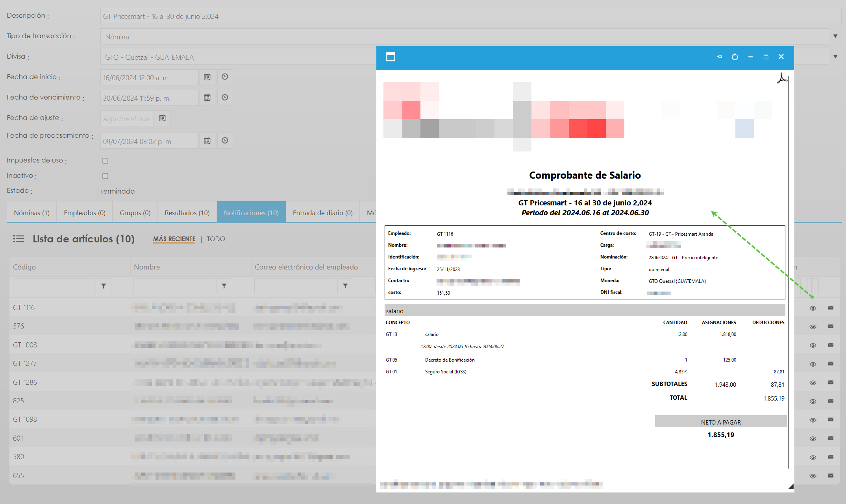This screenshot has width=846, height=504.
Task: Send email for row GT 1008
Action: [831, 345]
